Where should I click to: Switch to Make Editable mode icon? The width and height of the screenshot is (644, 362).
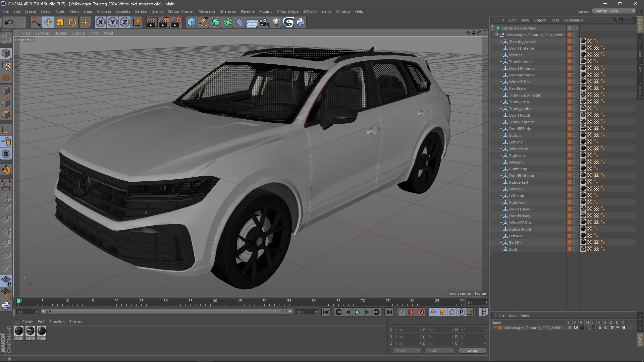(x=6, y=38)
